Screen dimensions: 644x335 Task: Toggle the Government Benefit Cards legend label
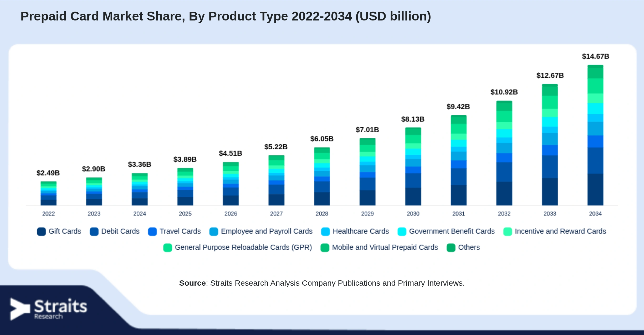click(x=452, y=231)
